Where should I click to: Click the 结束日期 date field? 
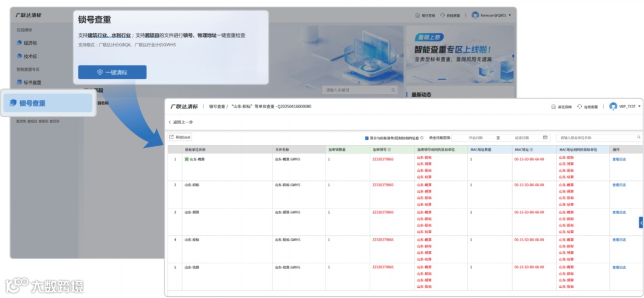pos(522,138)
